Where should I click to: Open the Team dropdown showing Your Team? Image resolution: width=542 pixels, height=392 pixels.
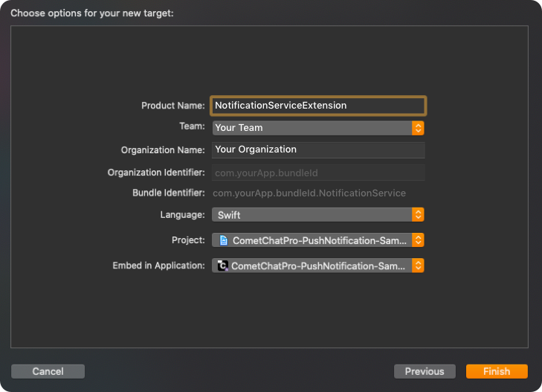(318, 128)
